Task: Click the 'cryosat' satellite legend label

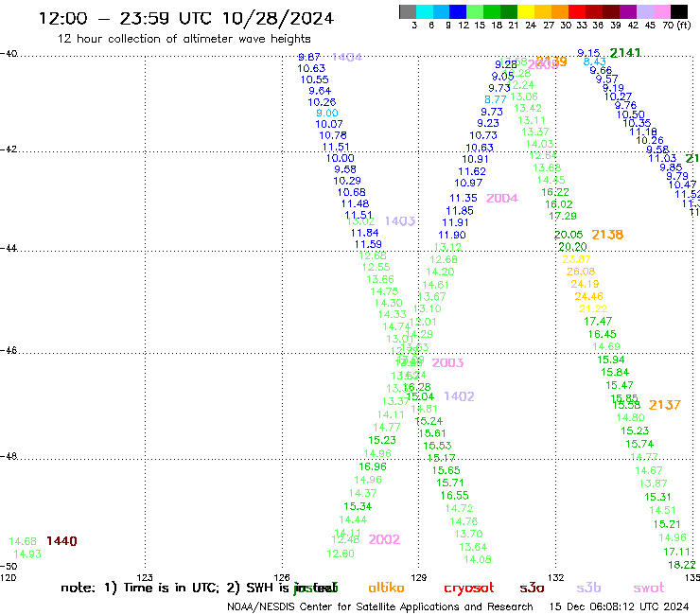Action: [469, 588]
